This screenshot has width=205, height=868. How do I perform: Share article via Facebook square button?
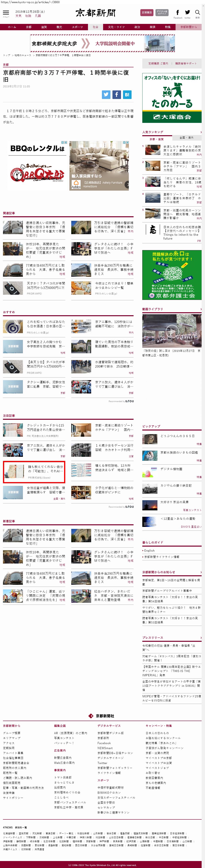pos(116,95)
